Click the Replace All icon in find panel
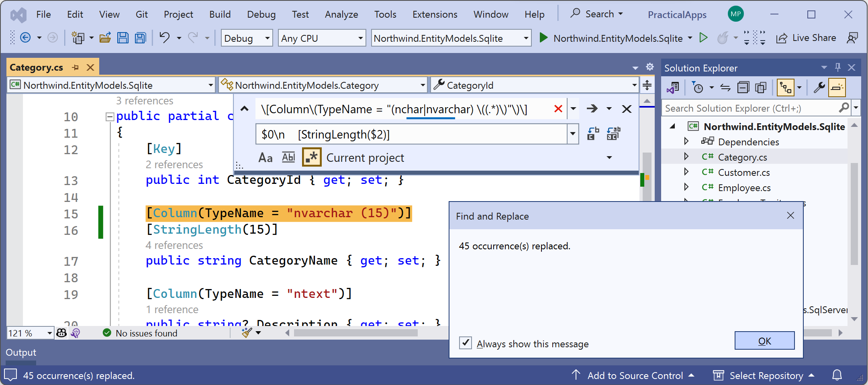 click(x=613, y=134)
